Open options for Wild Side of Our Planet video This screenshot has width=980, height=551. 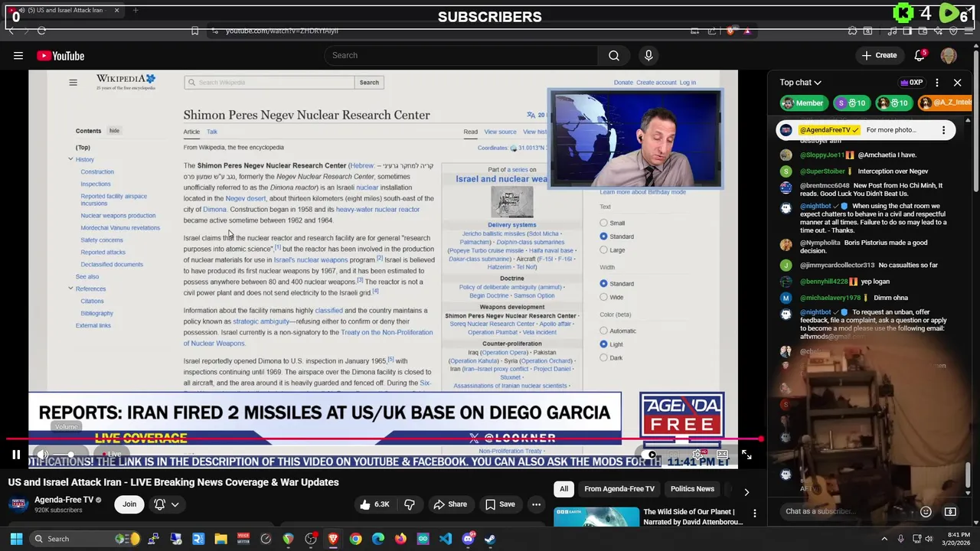click(754, 514)
